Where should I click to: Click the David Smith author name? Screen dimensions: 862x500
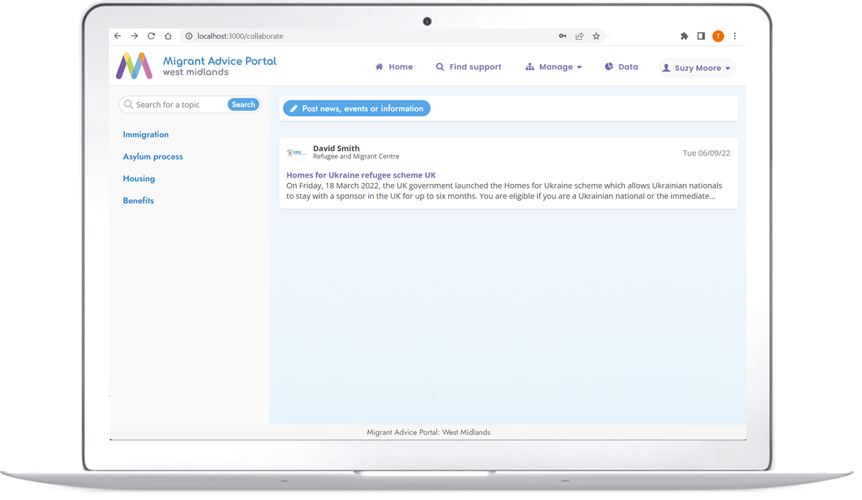336,148
